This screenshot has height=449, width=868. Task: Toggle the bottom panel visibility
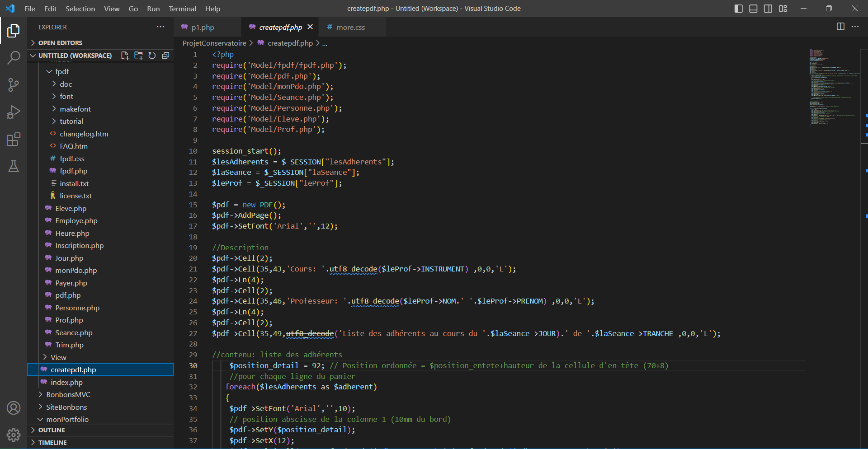tap(753, 9)
